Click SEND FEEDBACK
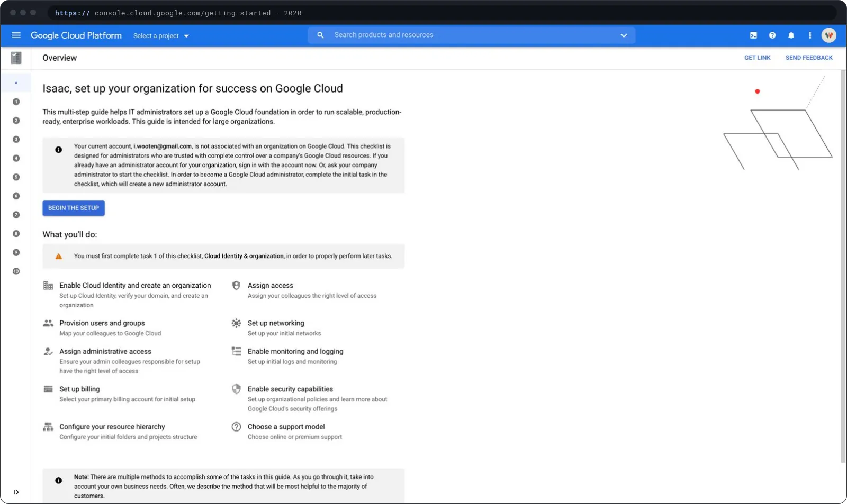Screen dimensions: 847x504 coord(809,58)
